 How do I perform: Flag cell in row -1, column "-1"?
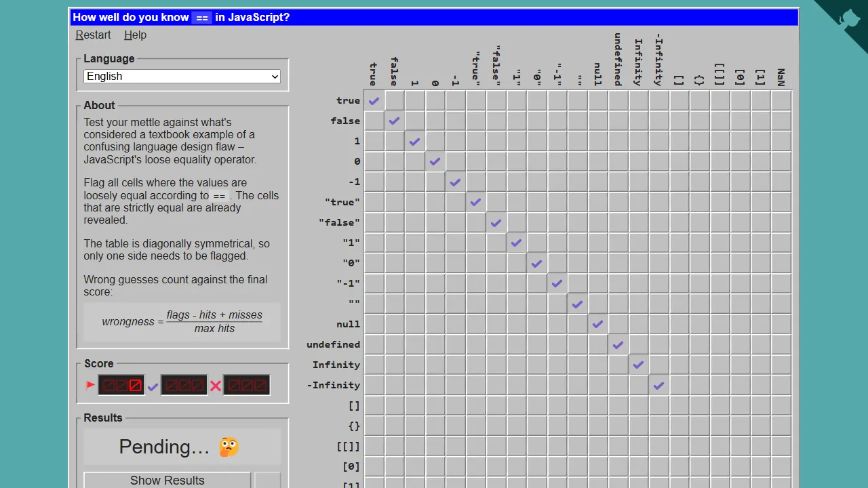pos(557,182)
